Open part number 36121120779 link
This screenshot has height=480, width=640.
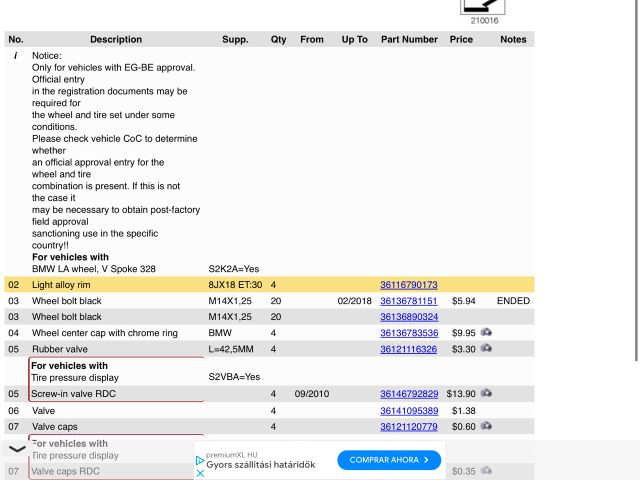click(x=408, y=427)
